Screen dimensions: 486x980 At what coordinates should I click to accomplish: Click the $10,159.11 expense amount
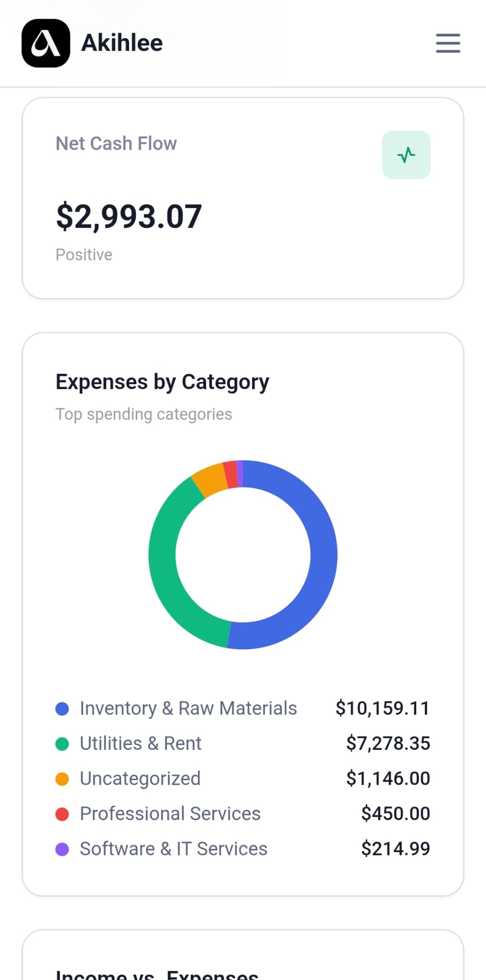pyautogui.click(x=382, y=709)
